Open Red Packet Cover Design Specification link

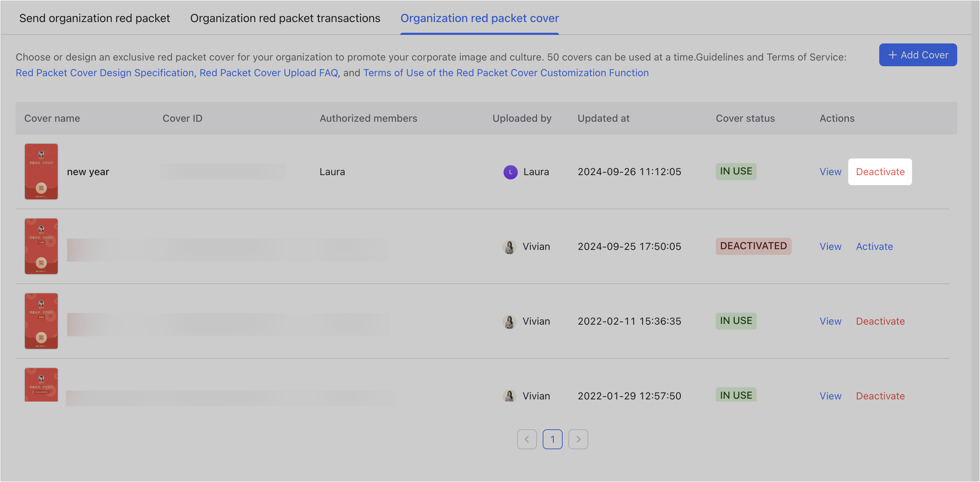(105, 73)
